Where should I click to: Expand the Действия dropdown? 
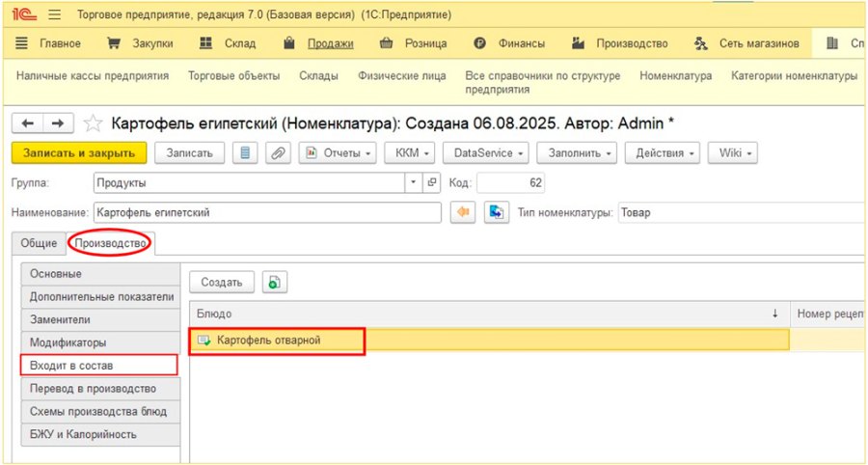663,153
